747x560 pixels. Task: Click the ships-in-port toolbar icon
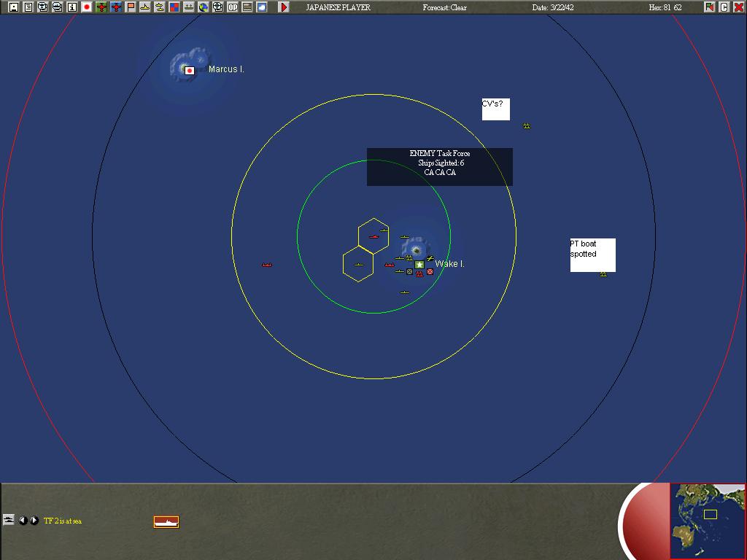click(x=189, y=7)
